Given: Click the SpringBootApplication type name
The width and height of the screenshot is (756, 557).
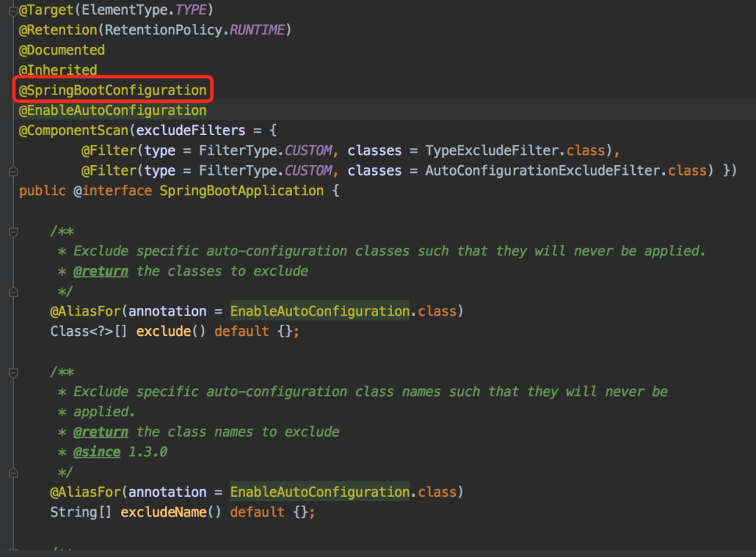Looking at the screenshot, I should (x=242, y=191).
